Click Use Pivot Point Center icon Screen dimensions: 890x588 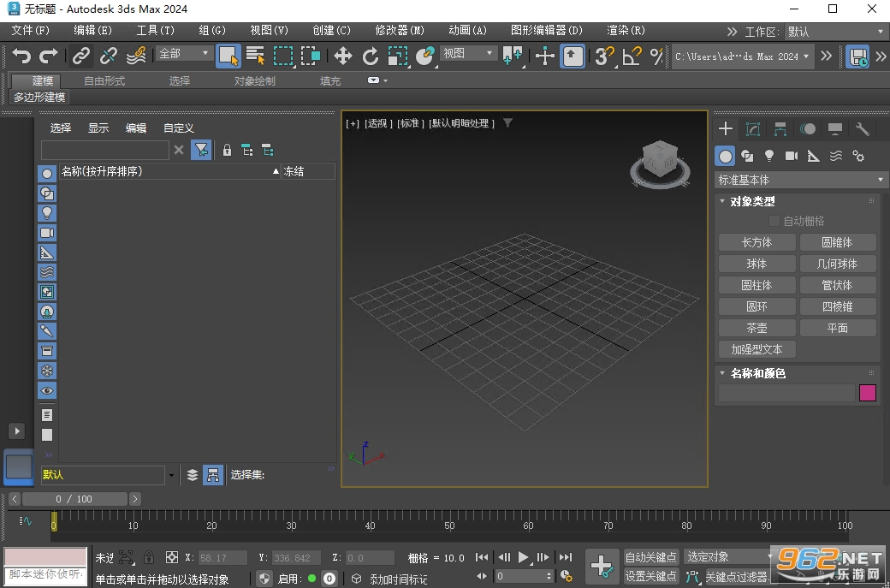pyautogui.click(x=513, y=56)
